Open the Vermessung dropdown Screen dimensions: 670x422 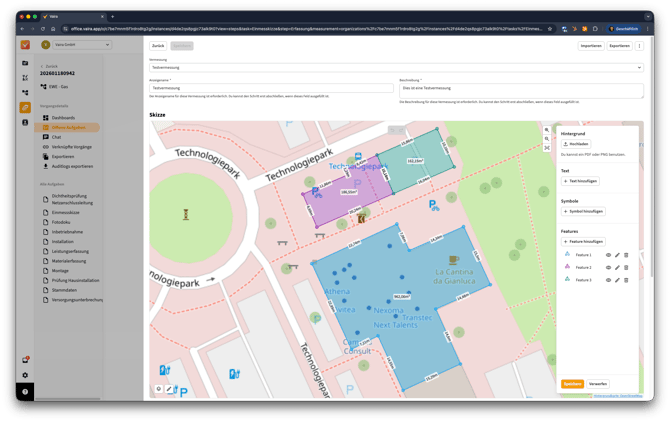(395, 68)
